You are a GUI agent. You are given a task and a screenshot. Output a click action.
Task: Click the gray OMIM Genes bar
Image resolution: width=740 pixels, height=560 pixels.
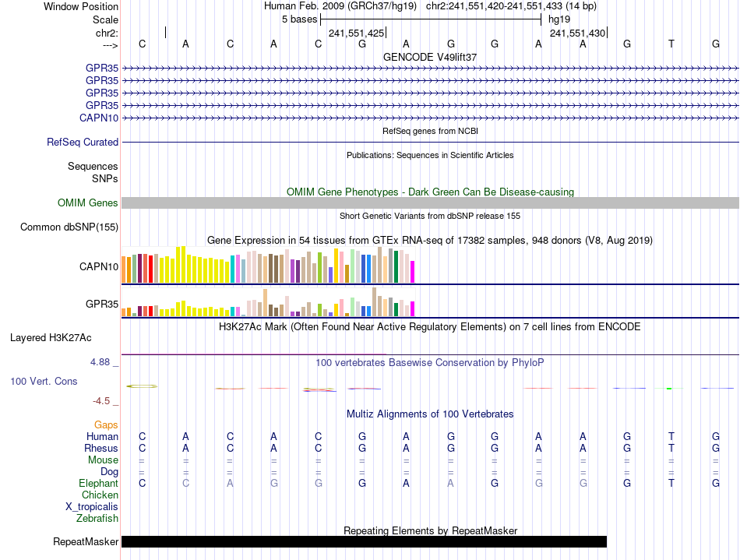click(x=430, y=203)
